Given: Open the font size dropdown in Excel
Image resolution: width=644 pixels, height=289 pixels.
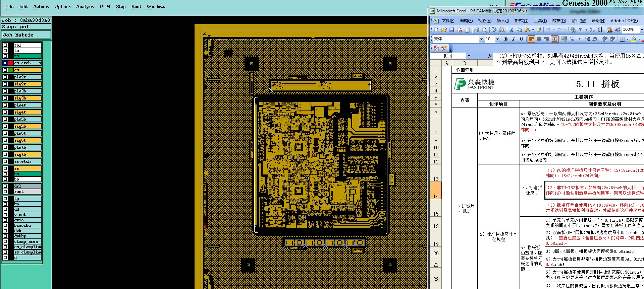Looking at the screenshot, I should (497, 39).
